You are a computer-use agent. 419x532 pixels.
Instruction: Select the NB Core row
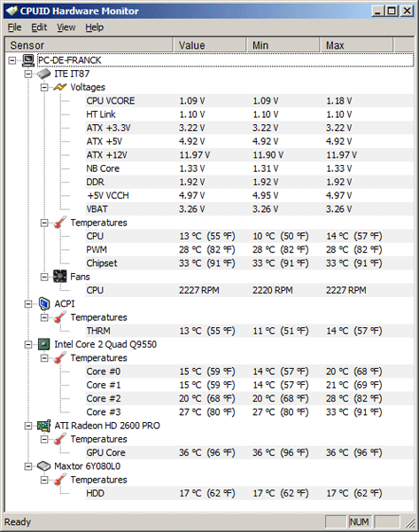tap(249, 168)
